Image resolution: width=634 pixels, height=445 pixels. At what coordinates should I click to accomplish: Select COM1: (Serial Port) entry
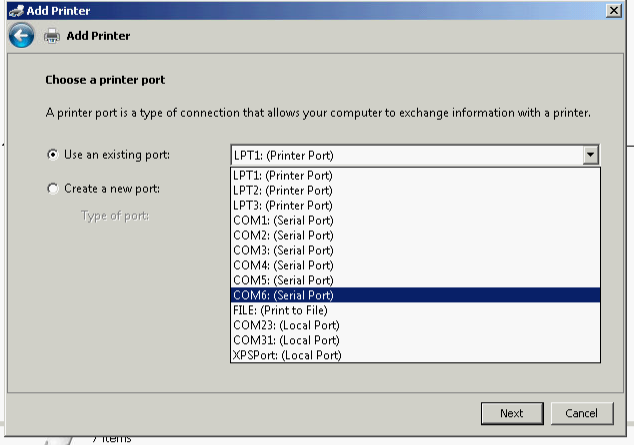pyautogui.click(x=283, y=220)
